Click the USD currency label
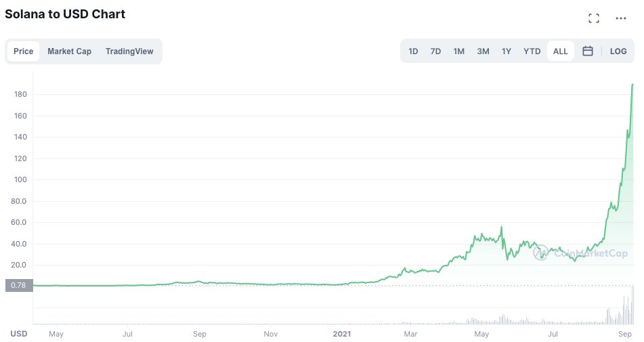 18,333
